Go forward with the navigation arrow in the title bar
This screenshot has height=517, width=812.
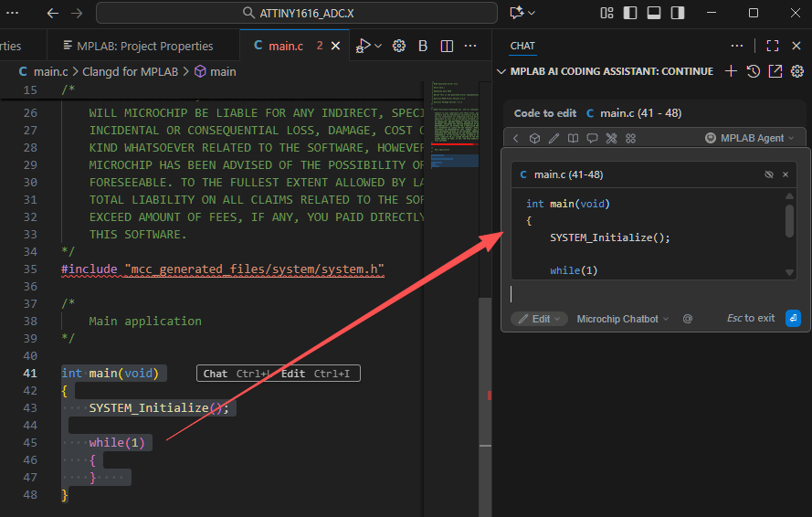[77, 13]
